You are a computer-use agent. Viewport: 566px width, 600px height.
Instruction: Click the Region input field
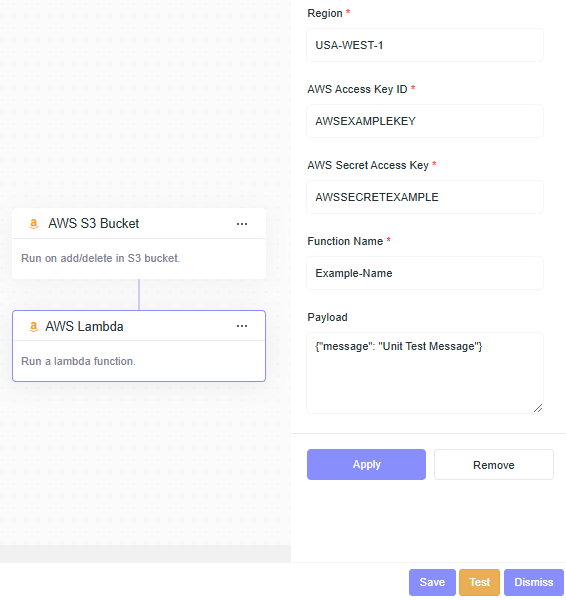click(425, 45)
